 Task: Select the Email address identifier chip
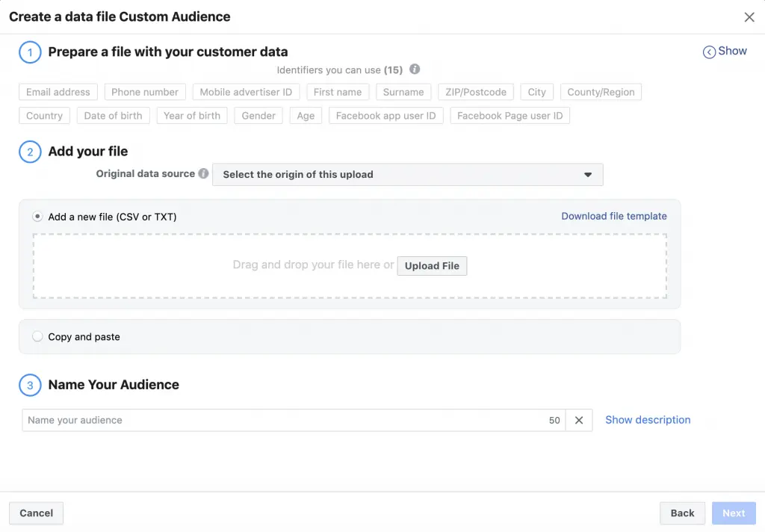[x=58, y=92]
